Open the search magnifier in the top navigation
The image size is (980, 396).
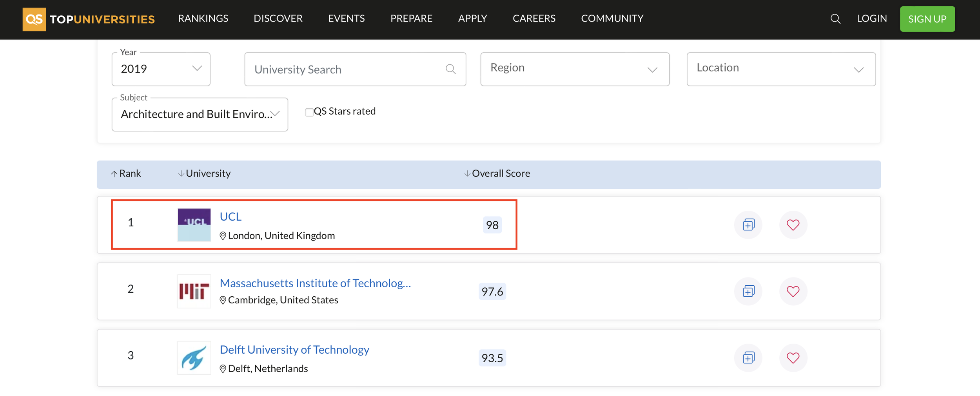[835, 19]
